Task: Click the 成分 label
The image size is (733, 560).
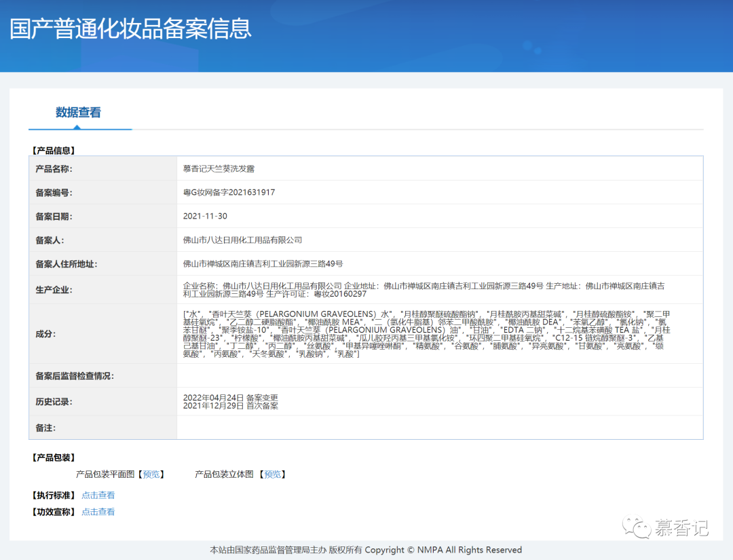Action: (45, 334)
